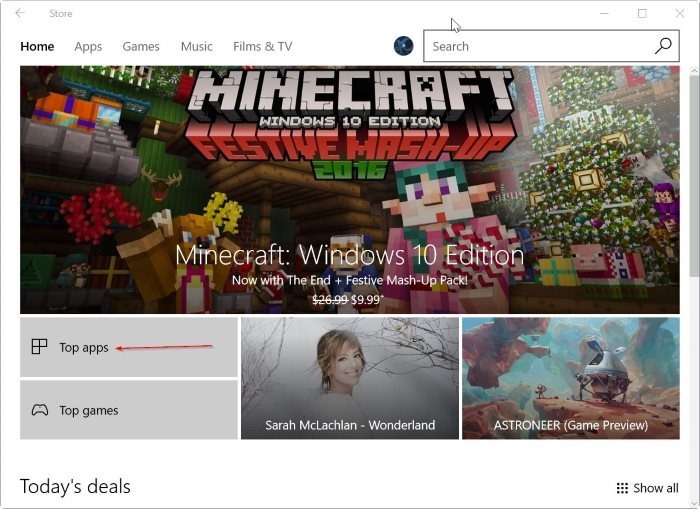Open ASTRONEER (Game Preview) tile
Screen dimensions: 700x509
click(x=571, y=378)
